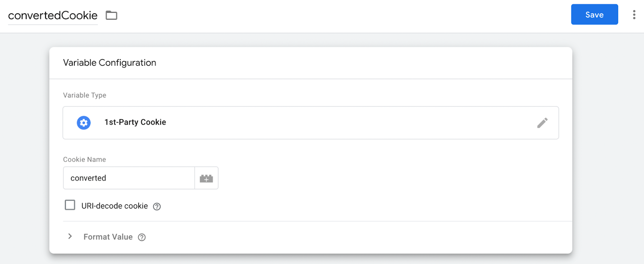
Task: Click the URI-decode cookie label text
Action: pyautogui.click(x=114, y=206)
